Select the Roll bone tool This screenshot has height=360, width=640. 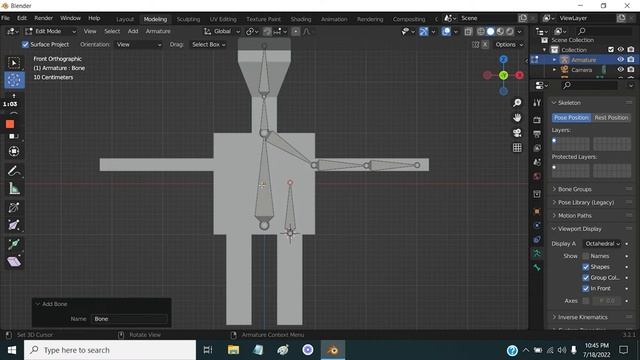click(14, 208)
